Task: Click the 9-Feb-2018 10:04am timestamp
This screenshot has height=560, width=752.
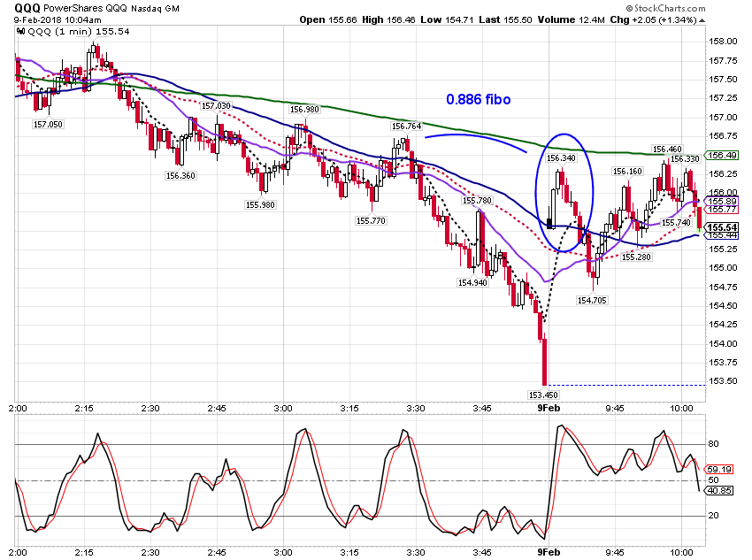Action: 58,19
